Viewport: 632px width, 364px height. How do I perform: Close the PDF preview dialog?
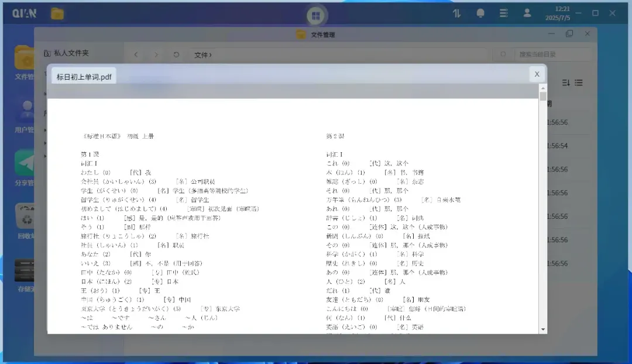[x=537, y=74]
